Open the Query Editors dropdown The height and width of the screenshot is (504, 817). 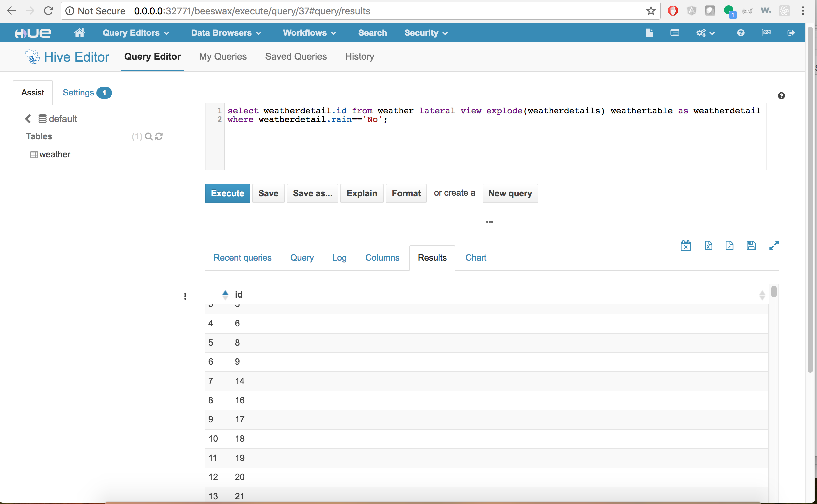click(x=136, y=33)
